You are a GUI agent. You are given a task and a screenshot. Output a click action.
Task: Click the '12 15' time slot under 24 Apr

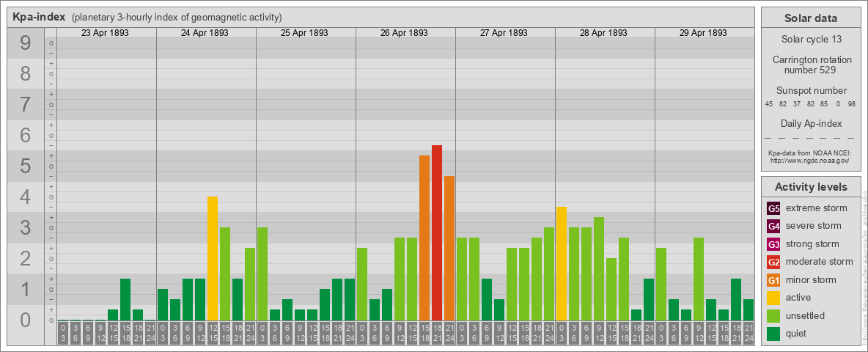click(213, 333)
